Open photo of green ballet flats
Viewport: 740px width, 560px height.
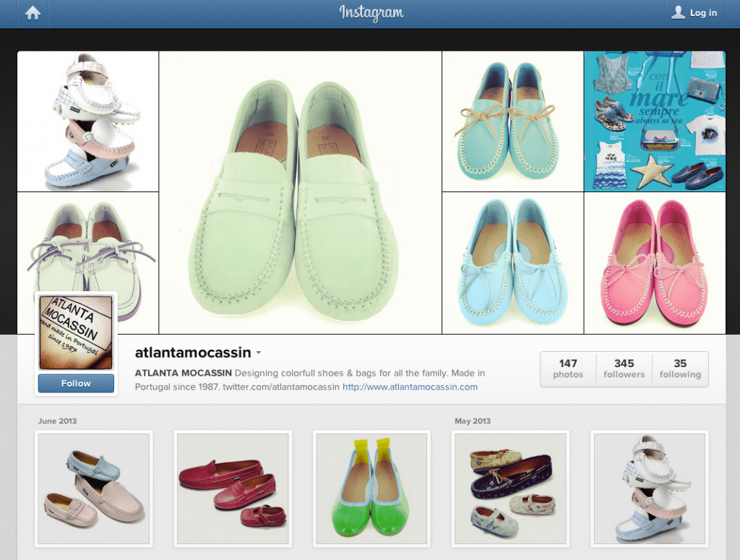(371, 488)
